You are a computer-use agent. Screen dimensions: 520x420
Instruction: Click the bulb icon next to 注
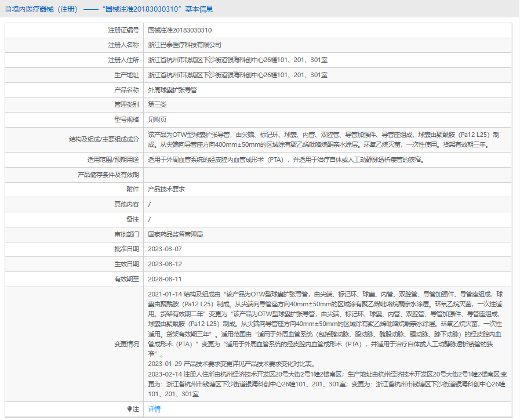click(130, 409)
